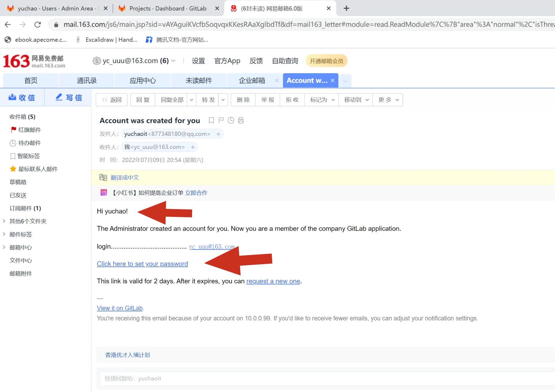Click the bookmark icon beside email subject

point(211,120)
